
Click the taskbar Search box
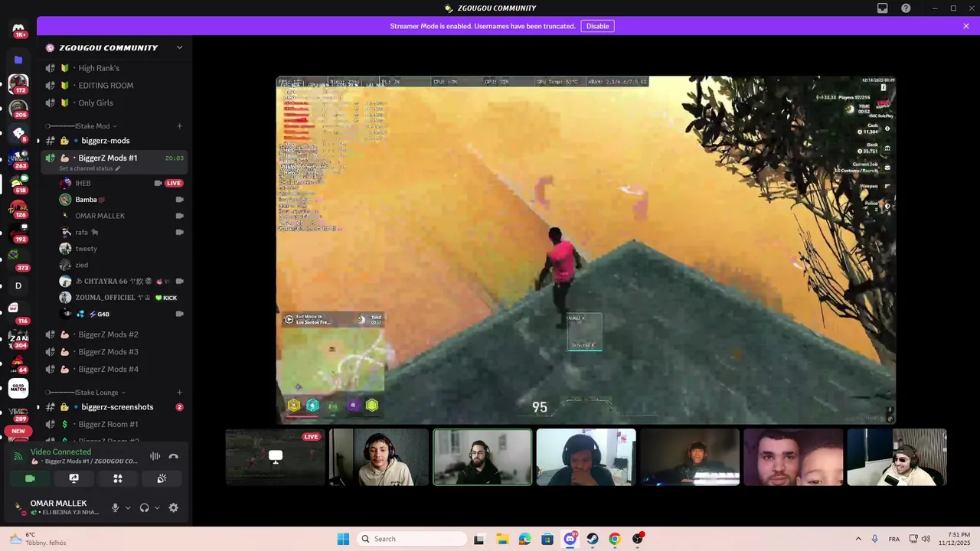tap(413, 539)
